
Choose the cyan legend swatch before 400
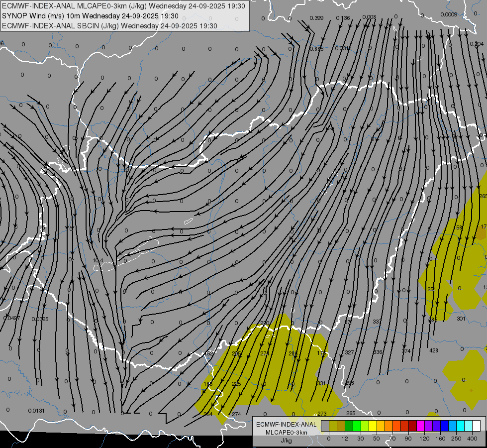click(460, 426)
